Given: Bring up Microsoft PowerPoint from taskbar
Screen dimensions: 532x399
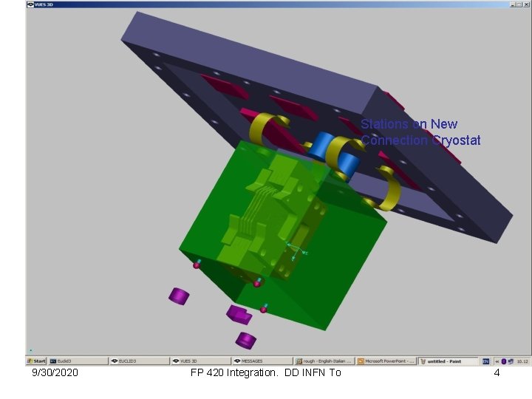Looking at the screenshot, I should (x=386, y=361).
